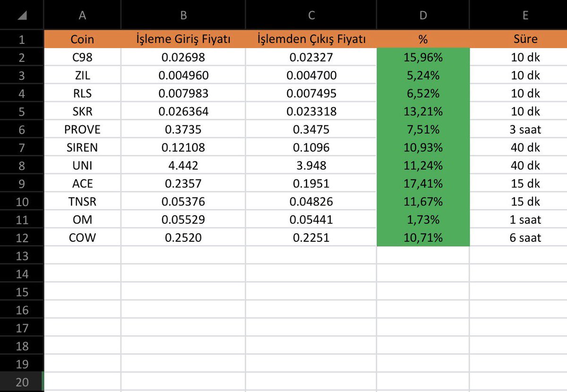Select the green 10,93% cell

pyautogui.click(x=423, y=147)
